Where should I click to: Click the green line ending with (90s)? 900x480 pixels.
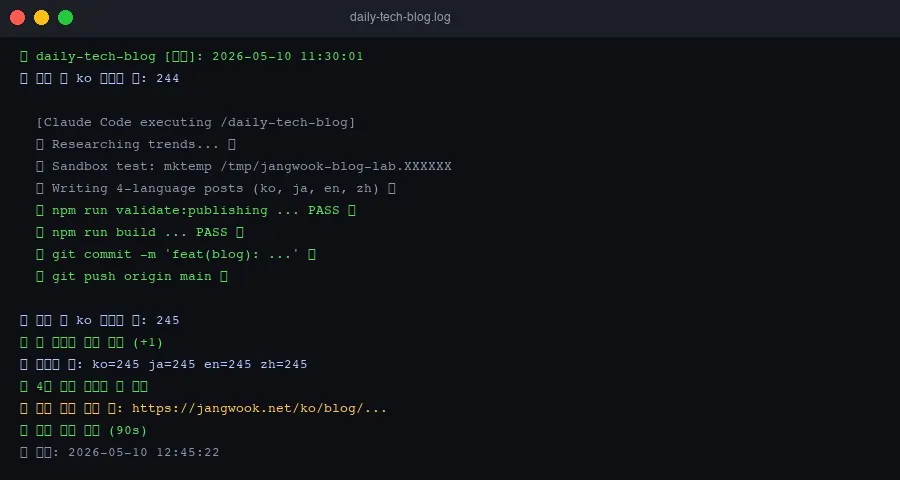[84, 430]
